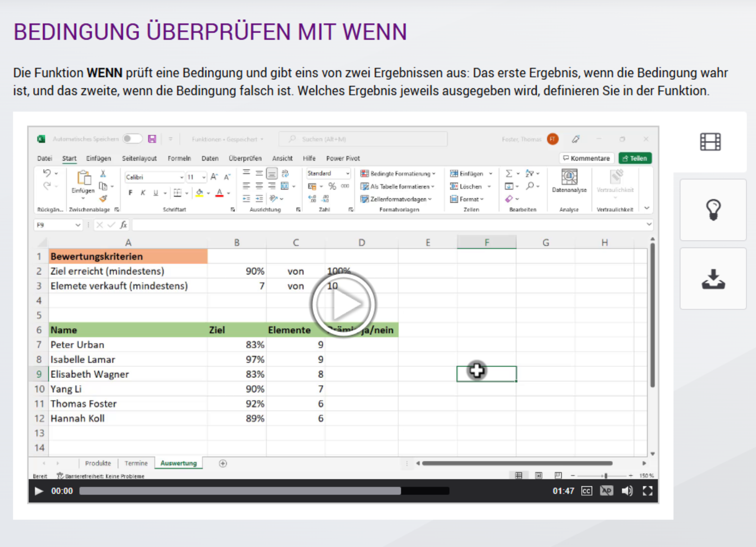Toggle audio description with the AD button
756x547 pixels.
coord(606,491)
